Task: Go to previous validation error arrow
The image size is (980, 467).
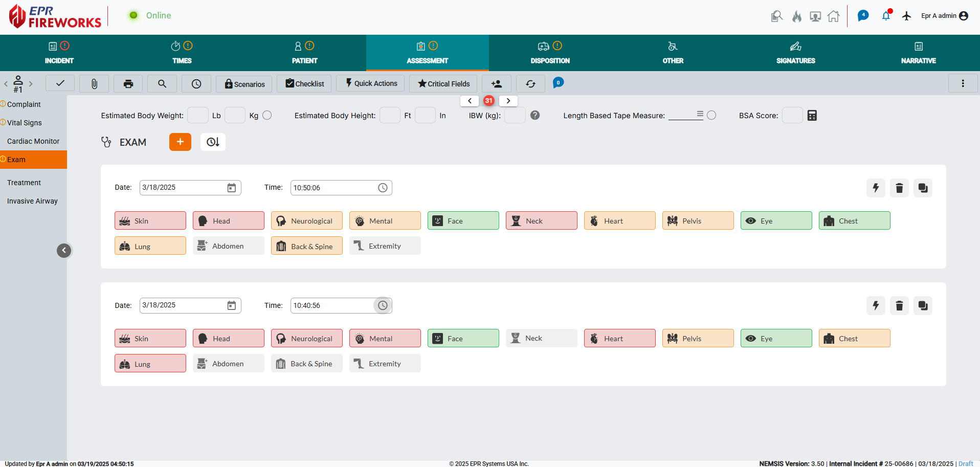Action: [x=470, y=101]
